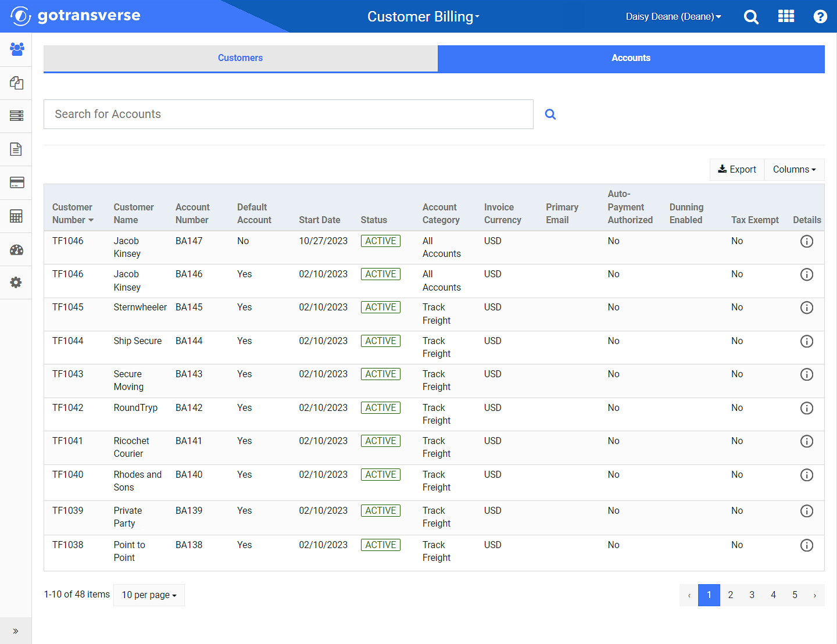Click the Account Number column header
This screenshot has height=644, width=837.
pos(192,213)
